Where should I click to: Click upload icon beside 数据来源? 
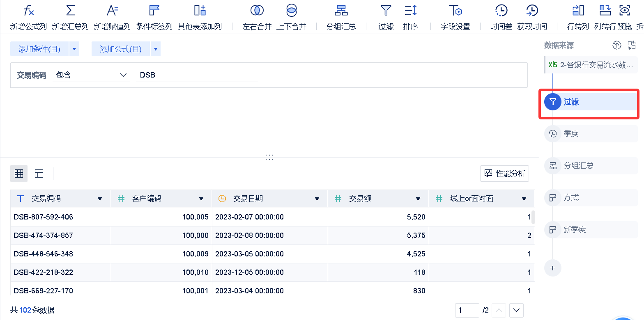click(x=616, y=46)
